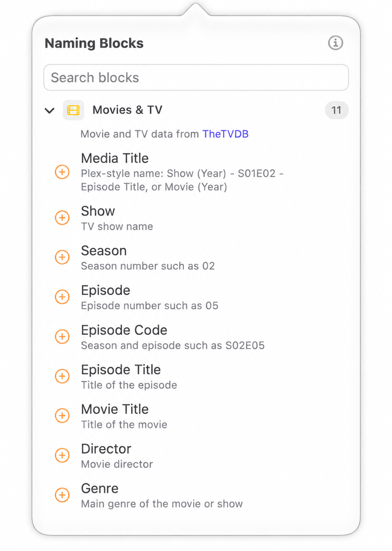Image resolution: width=392 pixels, height=551 pixels.
Task: Click 'Main genre of the movie or show' text
Action: coord(162,504)
